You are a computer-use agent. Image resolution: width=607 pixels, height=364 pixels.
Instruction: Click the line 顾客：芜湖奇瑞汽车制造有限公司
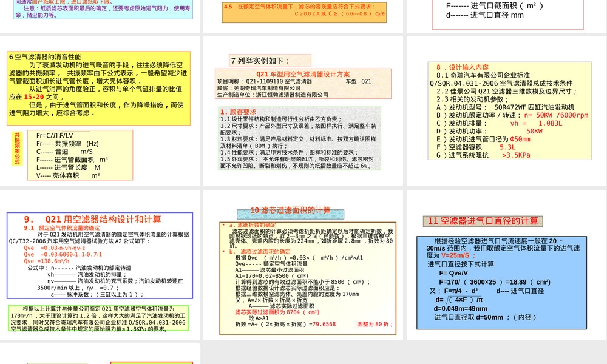point(259,88)
